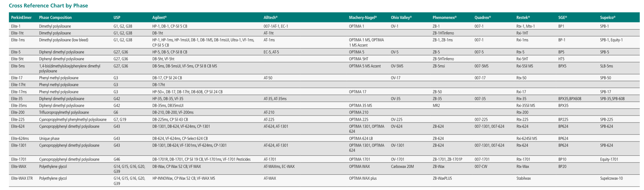This screenshot has height=190, width=644.
Task: Click the 'ZB-5msi' Phenomenex cell
Action: click(x=439, y=66)
